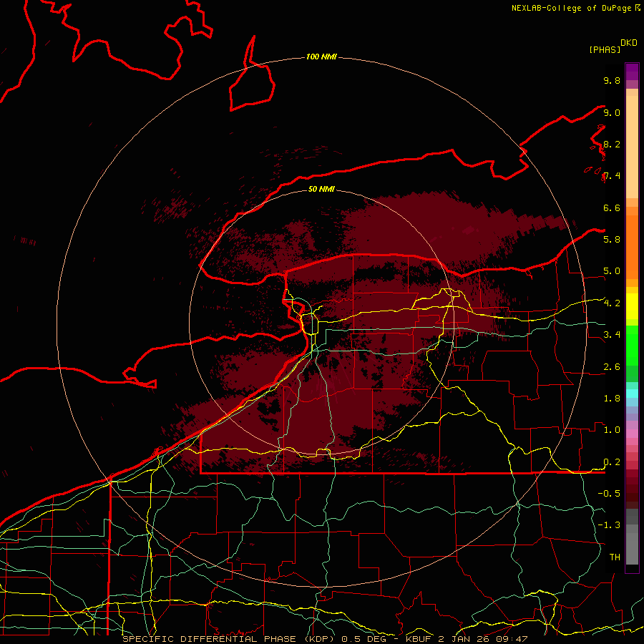Click the 1.8 scale value
This screenshot has height=644, width=644.
pos(612,399)
